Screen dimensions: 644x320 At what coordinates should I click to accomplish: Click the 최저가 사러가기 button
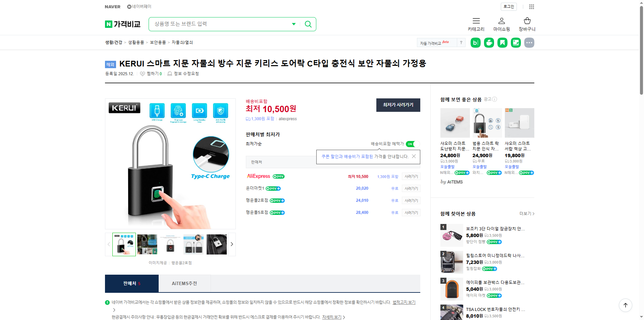[398, 105]
